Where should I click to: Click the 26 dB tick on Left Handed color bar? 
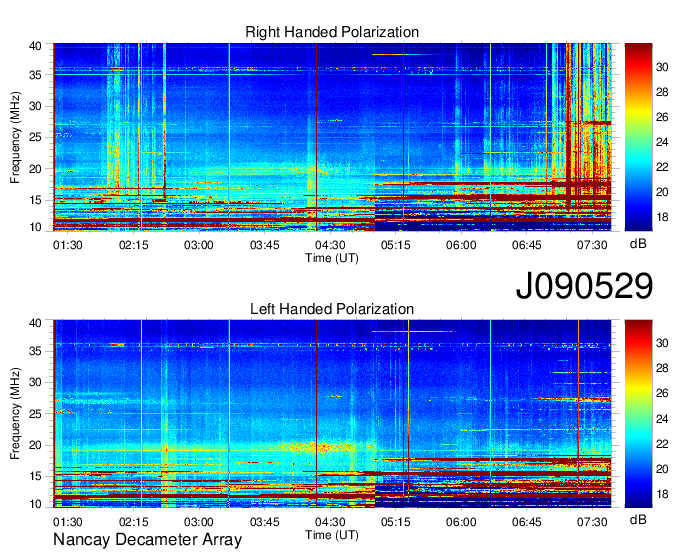(662, 394)
